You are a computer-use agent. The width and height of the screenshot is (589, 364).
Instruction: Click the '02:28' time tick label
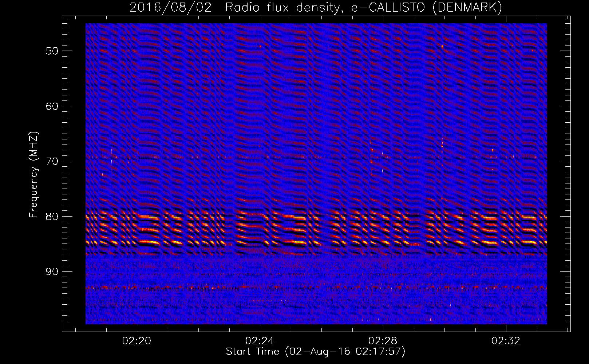click(383, 341)
